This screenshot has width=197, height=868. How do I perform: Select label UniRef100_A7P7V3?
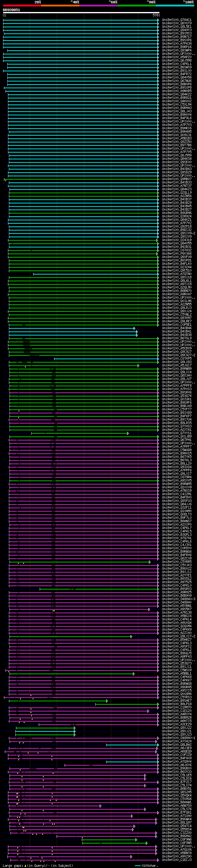pos(176,125)
